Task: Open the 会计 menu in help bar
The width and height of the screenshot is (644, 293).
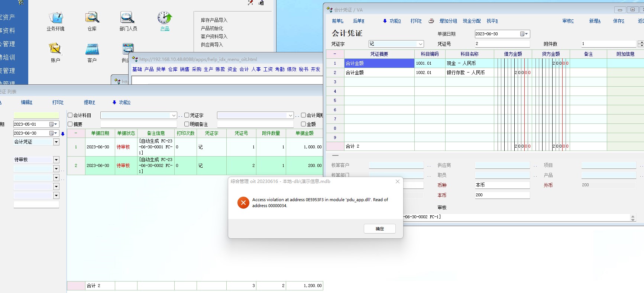Action: pos(244,70)
